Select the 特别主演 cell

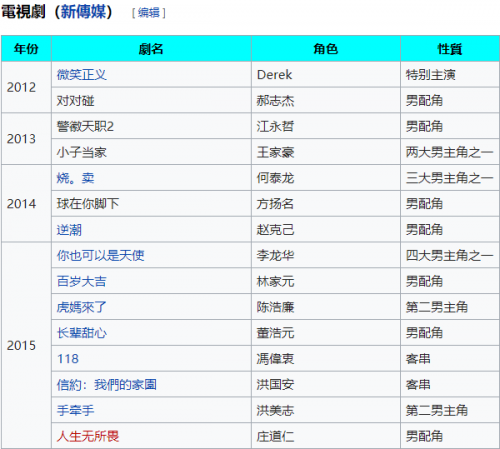[x=450, y=75]
